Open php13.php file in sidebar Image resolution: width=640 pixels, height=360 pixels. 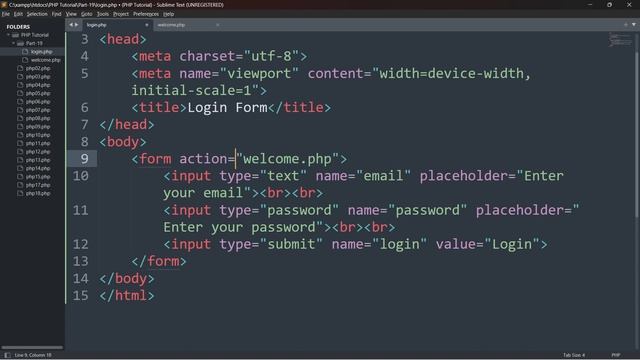coord(38,160)
